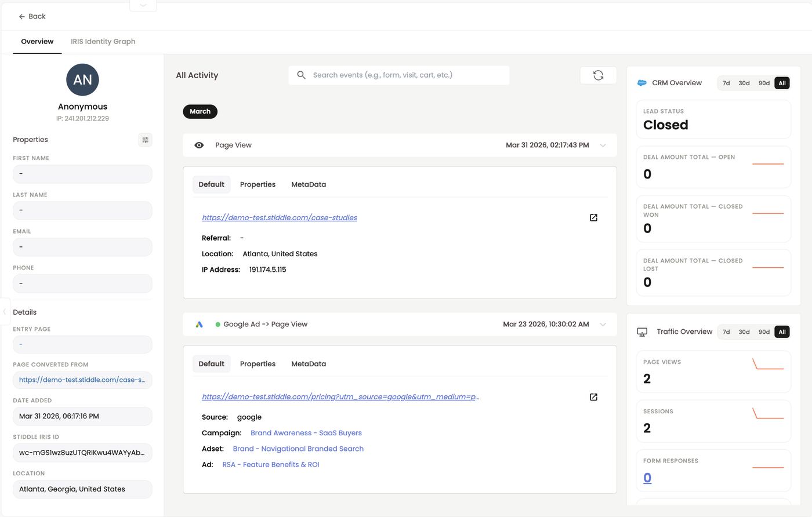This screenshot has width=812, height=517.
Task: Open RSA - Feature Benefits & ROI ad
Action: click(271, 465)
